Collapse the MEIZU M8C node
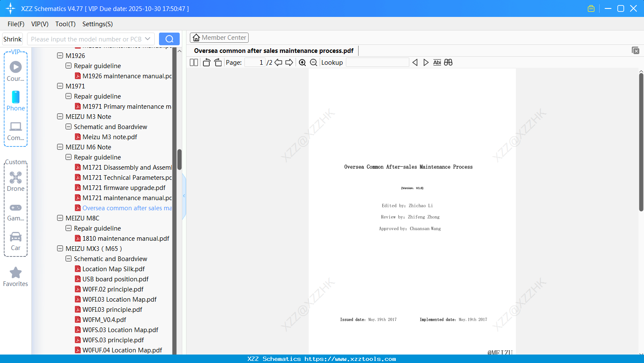 point(60,218)
